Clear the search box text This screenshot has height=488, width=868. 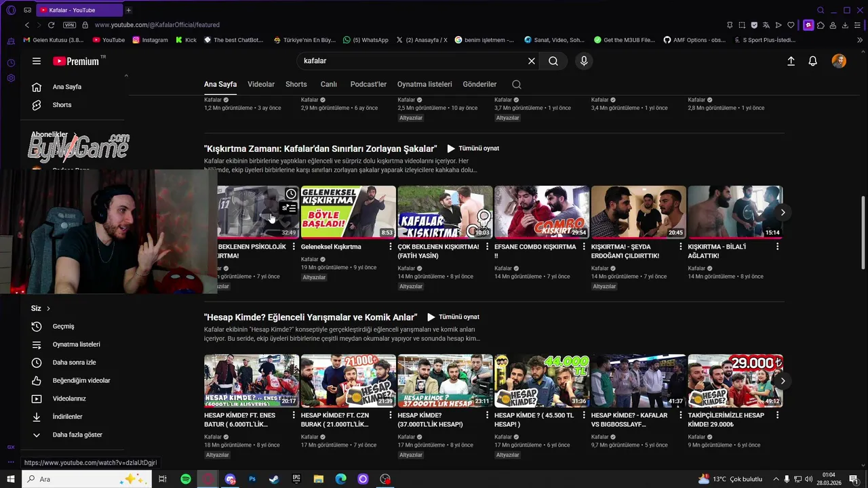[x=532, y=61]
